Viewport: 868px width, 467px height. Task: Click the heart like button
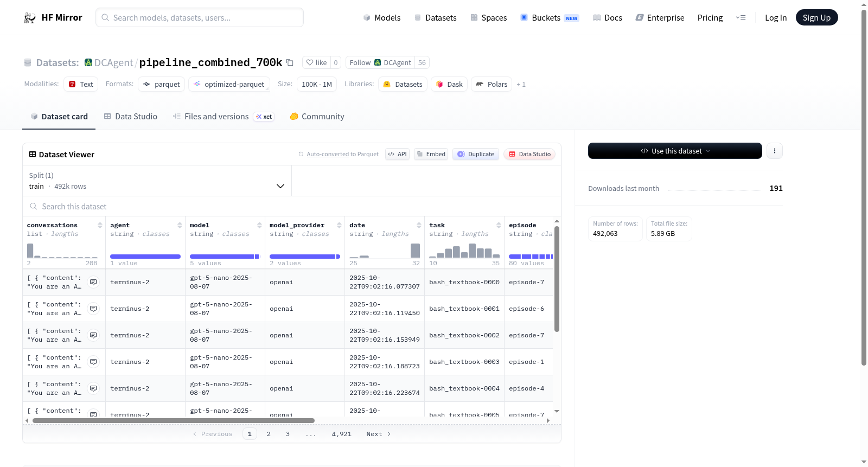click(316, 62)
